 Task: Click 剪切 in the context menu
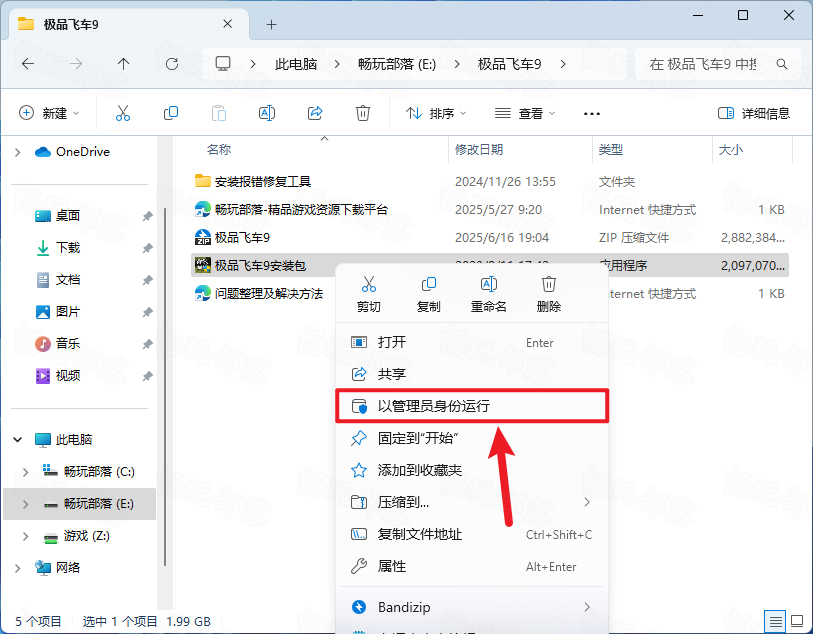coord(369,294)
